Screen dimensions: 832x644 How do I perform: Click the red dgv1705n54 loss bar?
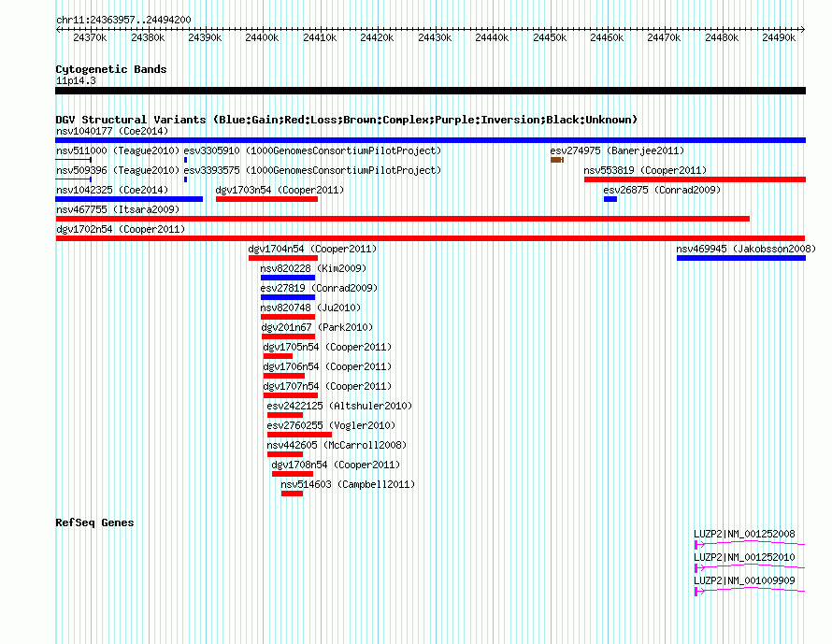(x=278, y=356)
